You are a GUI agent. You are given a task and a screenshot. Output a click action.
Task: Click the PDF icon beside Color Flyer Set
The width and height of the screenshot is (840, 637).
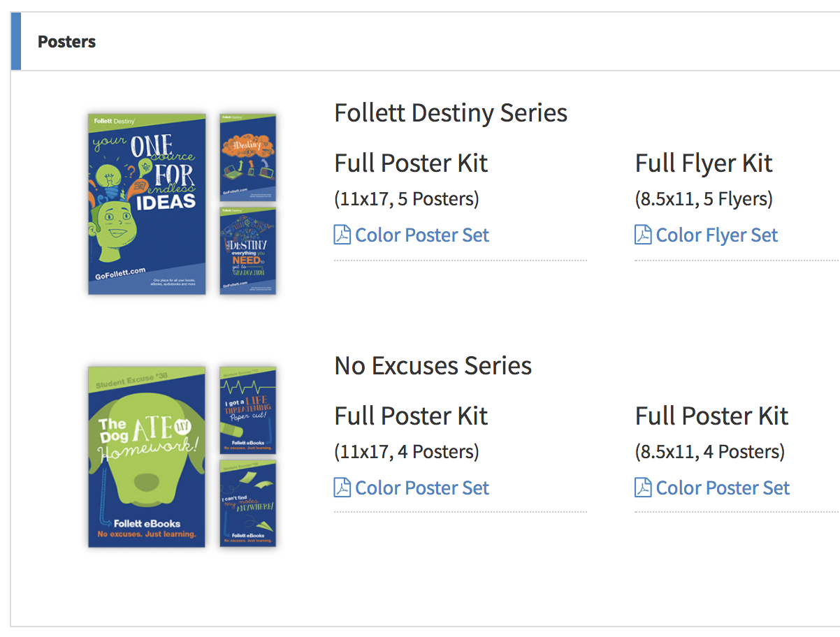click(642, 235)
